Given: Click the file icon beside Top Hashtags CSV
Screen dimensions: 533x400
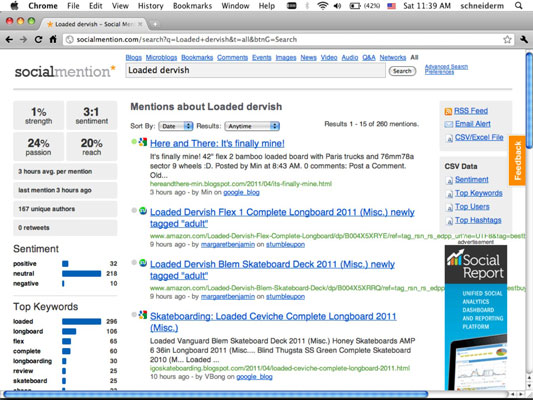Looking at the screenshot, I should tap(449, 221).
